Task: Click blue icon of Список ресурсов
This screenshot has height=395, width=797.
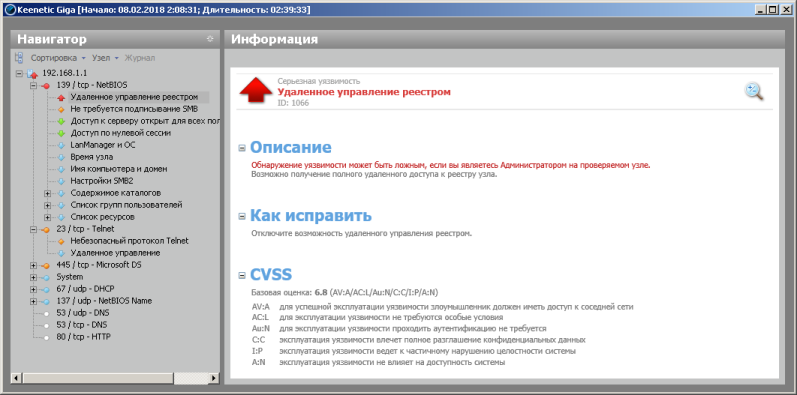Action: click(61, 217)
